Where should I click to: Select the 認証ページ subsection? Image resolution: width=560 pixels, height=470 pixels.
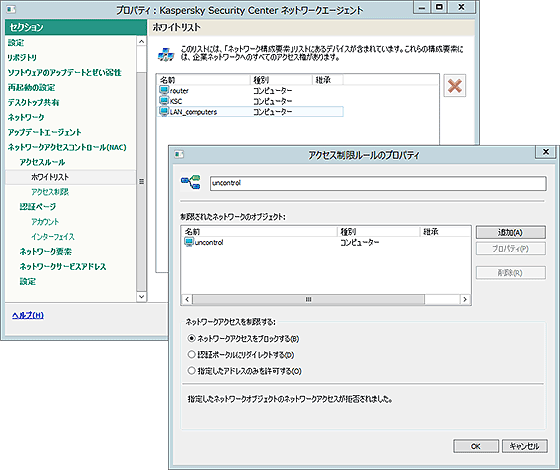[x=38, y=207]
